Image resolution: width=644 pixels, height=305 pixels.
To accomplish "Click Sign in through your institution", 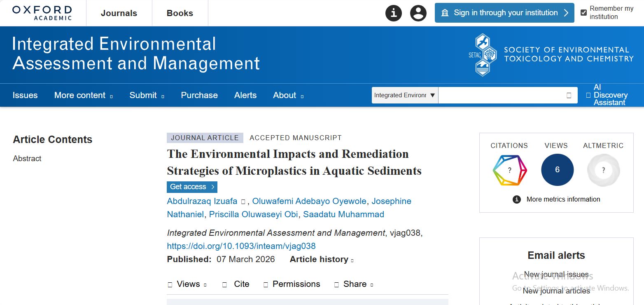I will click(x=504, y=13).
